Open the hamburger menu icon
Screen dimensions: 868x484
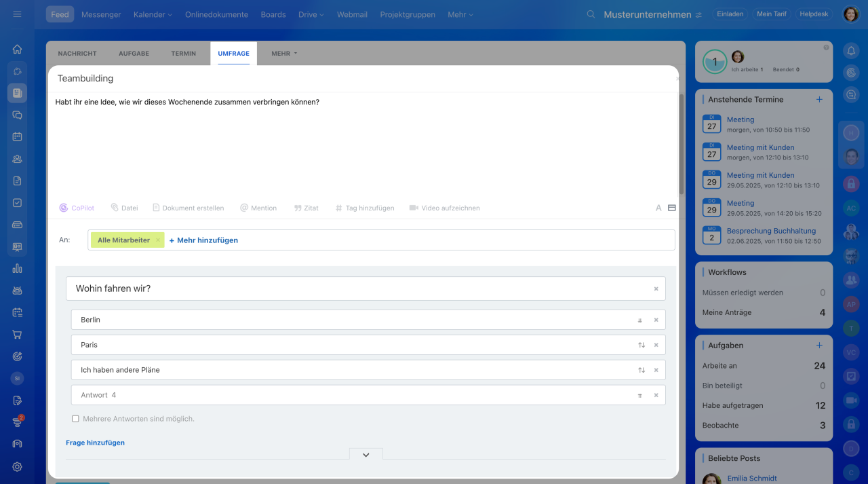[17, 14]
